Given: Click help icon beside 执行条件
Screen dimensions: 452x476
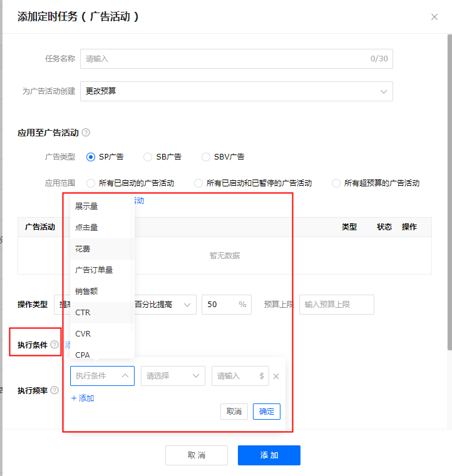Looking at the screenshot, I should click(54, 345).
